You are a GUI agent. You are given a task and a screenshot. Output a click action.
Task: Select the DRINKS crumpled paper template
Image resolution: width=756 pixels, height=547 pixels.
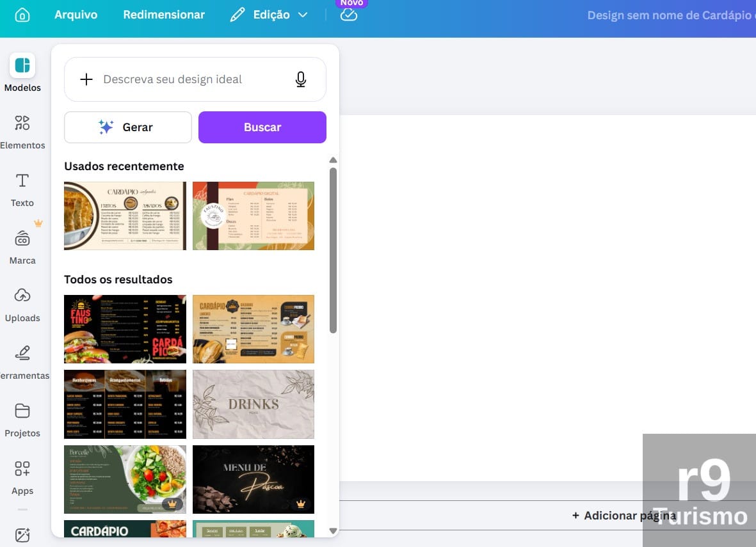[x=253, y=404]
